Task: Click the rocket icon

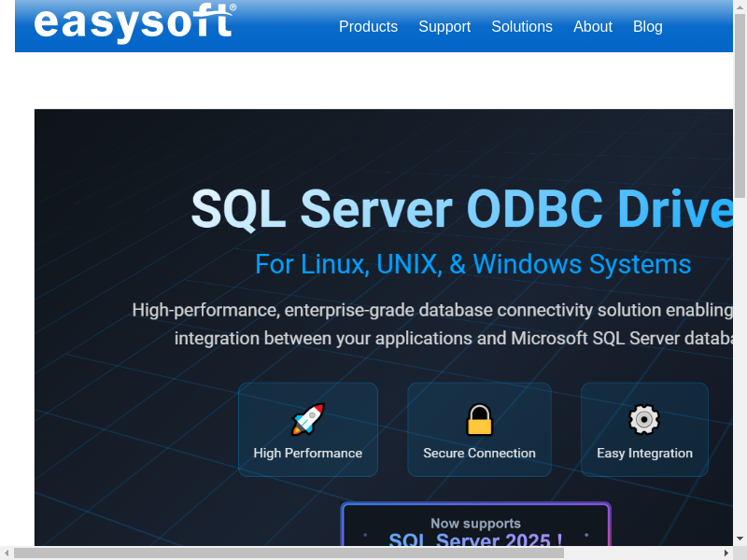Action: [308, 420]
